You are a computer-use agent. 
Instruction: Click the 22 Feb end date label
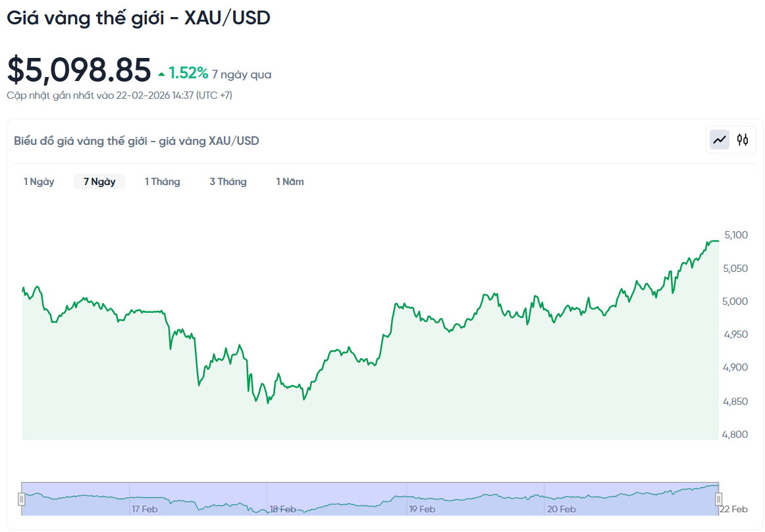pyautogui.click(x=735, y=509)
